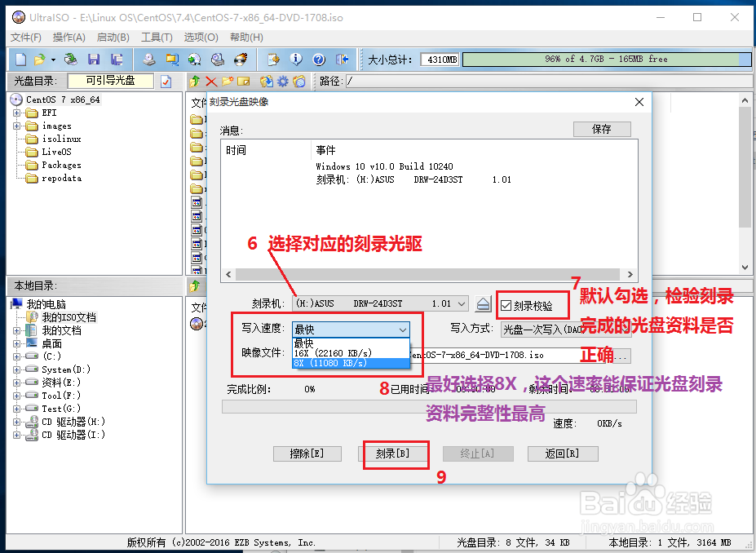Image resolution: width=756 pixels, height=553 pixels.
Task: Click the 擦除[E] erase button
Action: pos(307,453)
